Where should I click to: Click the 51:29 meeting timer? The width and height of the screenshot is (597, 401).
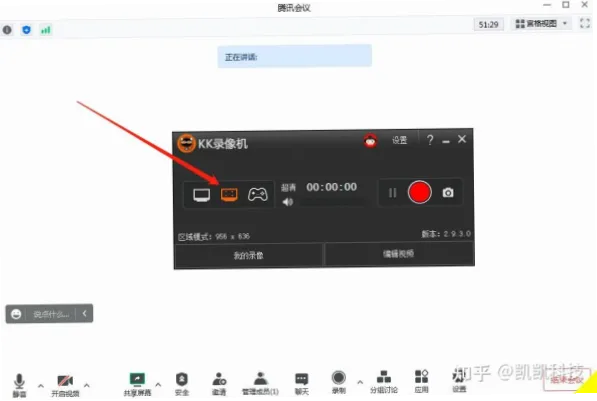tap(488, 25)
